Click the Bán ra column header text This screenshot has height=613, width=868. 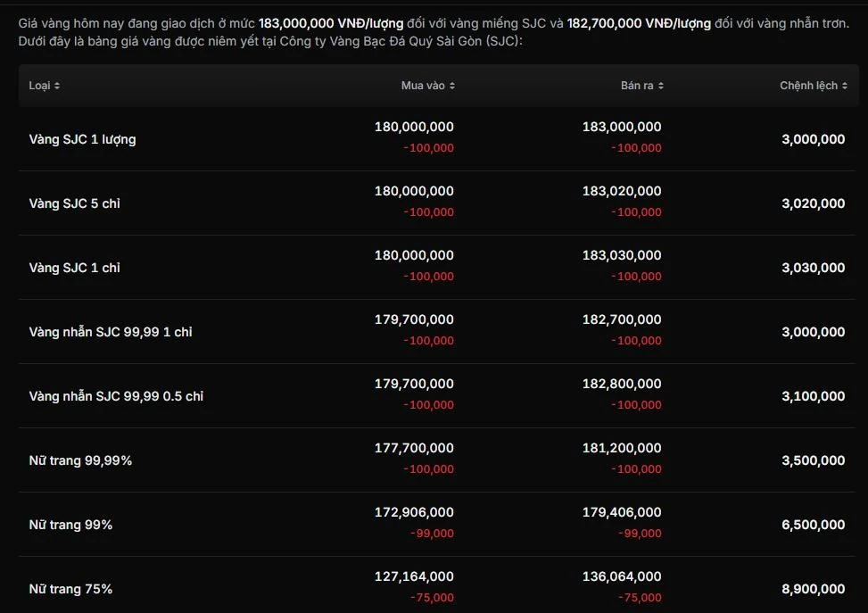point(637,86)
